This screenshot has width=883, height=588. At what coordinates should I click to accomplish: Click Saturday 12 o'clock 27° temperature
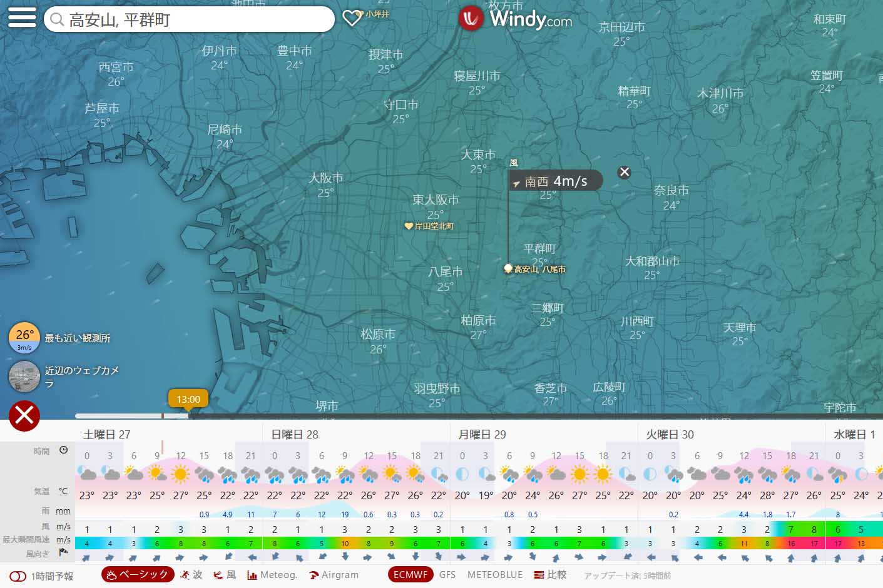[x=181, y=495]
